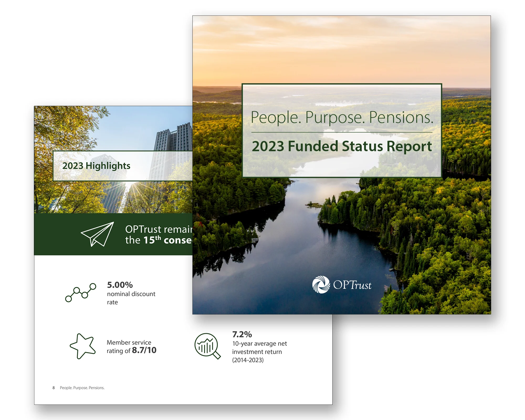Image resolution: width=525 pixels, height=420 pixels.
Task: Click the divider line under cover tagline
Action: tap(342, 132)
